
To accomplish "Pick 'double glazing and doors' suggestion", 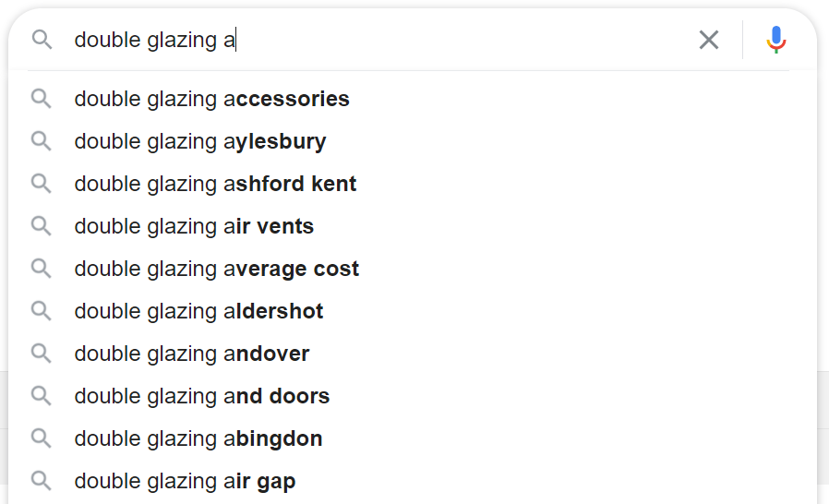I will coord(413,396).
